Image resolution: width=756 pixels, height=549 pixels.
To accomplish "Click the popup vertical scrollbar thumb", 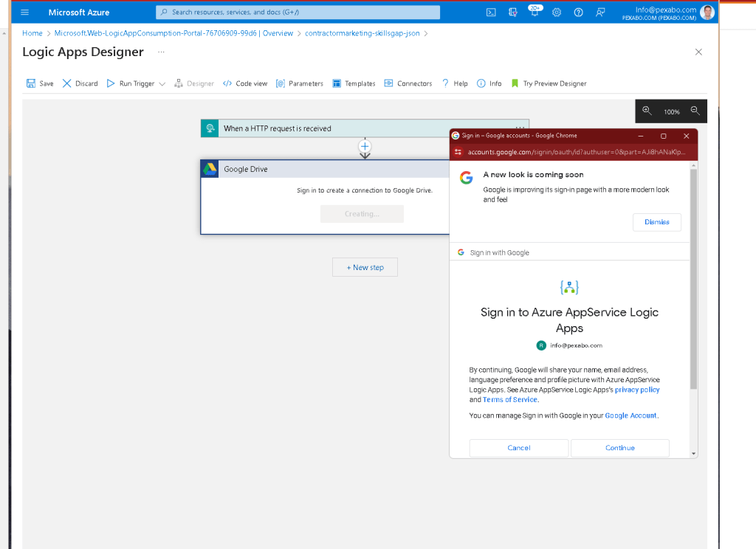I will pyautogui.click(x=693, y=279).
